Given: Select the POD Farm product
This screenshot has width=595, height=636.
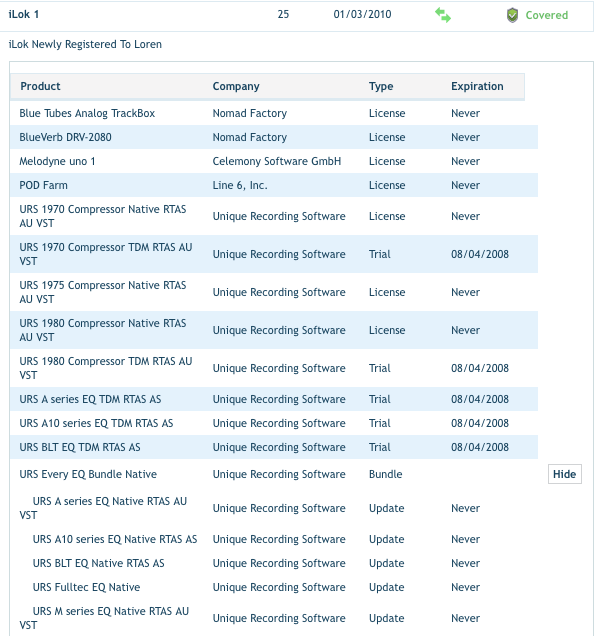Looking at the screenshot, I should [43, 185].
